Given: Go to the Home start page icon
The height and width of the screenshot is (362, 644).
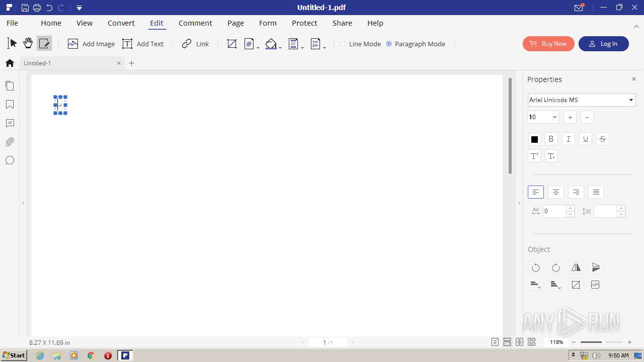Looking at the screenshot, I should pyautogui.click(x=10, y=63).
